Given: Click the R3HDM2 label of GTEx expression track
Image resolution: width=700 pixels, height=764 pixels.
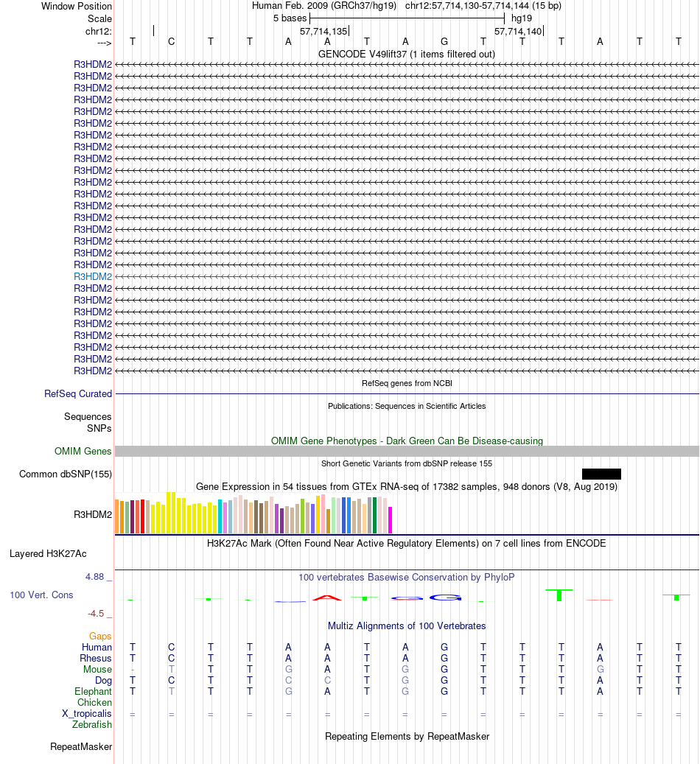Looking at the screenshot, I should pos(93,514).
